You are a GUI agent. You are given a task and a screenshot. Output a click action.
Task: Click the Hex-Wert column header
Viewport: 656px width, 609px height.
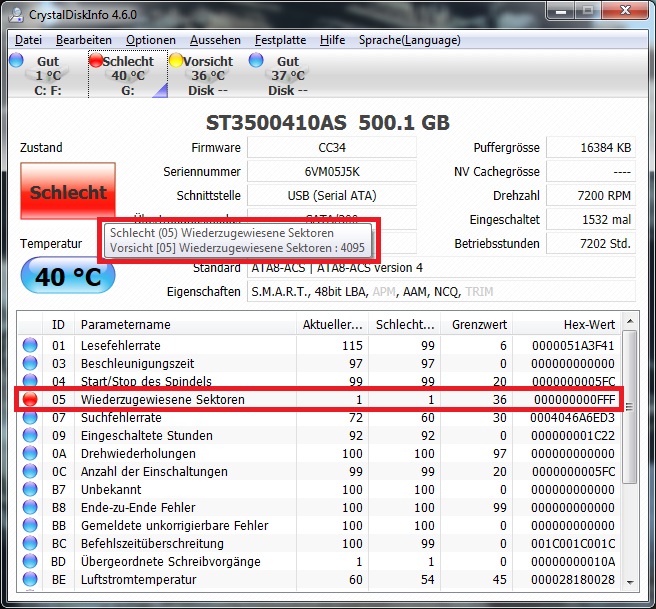pyautogui.click(x=567, y=325)
